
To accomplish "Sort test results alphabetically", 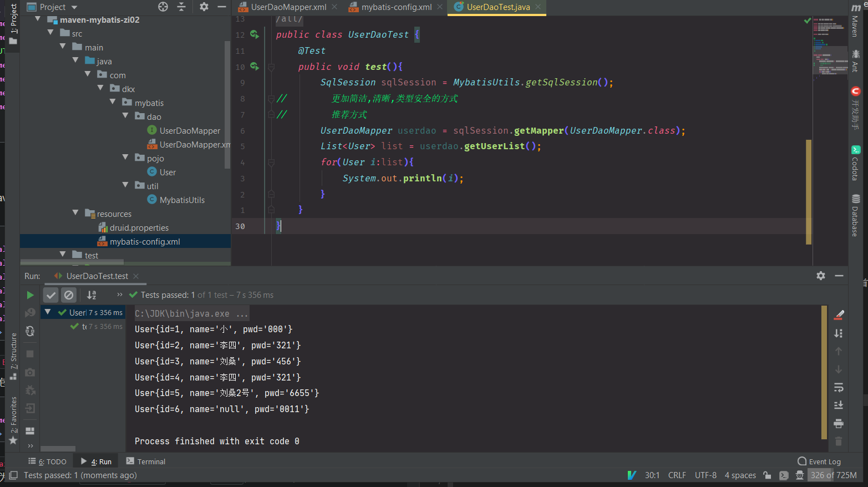I will (x=92, y=295).
